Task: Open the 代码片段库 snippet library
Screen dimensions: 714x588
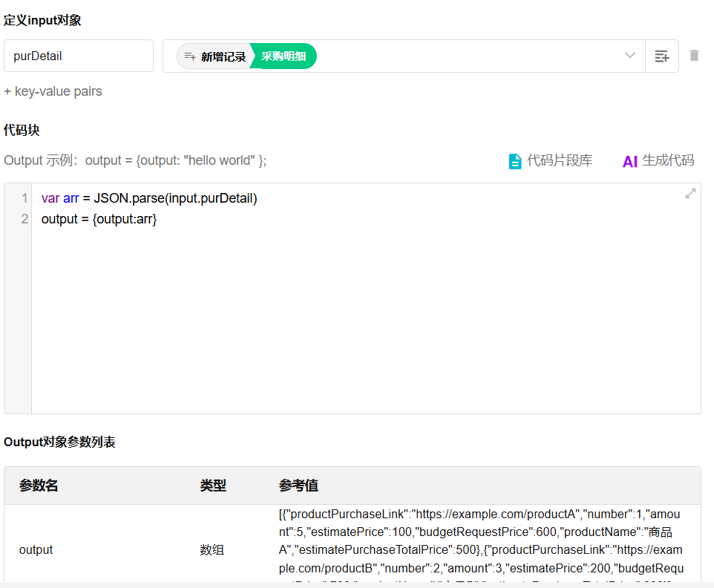Action: [550, 160]
